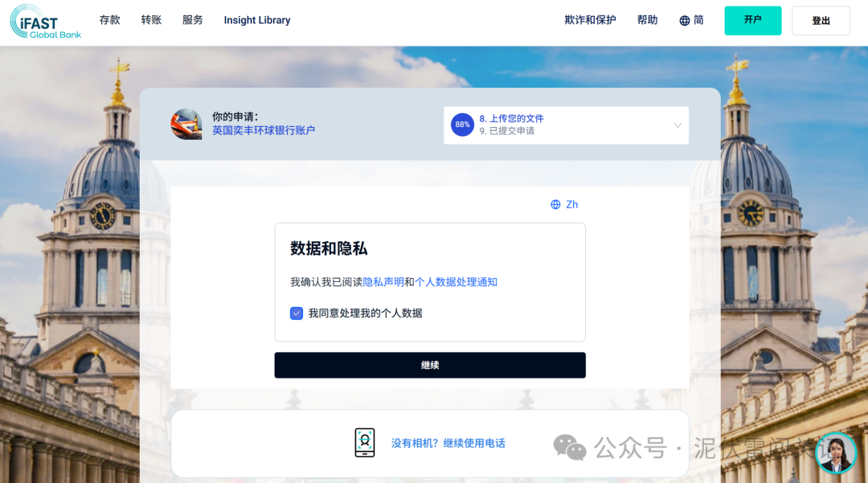Click the green 开户 button

click(752, 20)
